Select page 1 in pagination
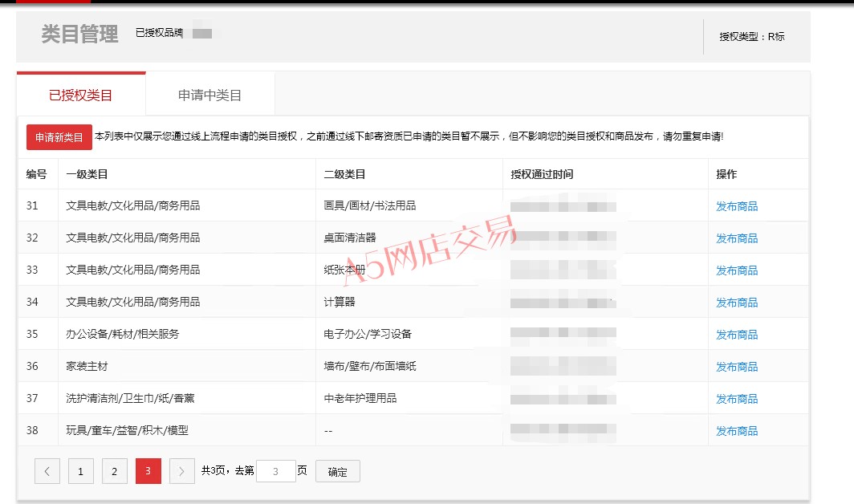Screen dimensions: 854x504 coord(81,471)
